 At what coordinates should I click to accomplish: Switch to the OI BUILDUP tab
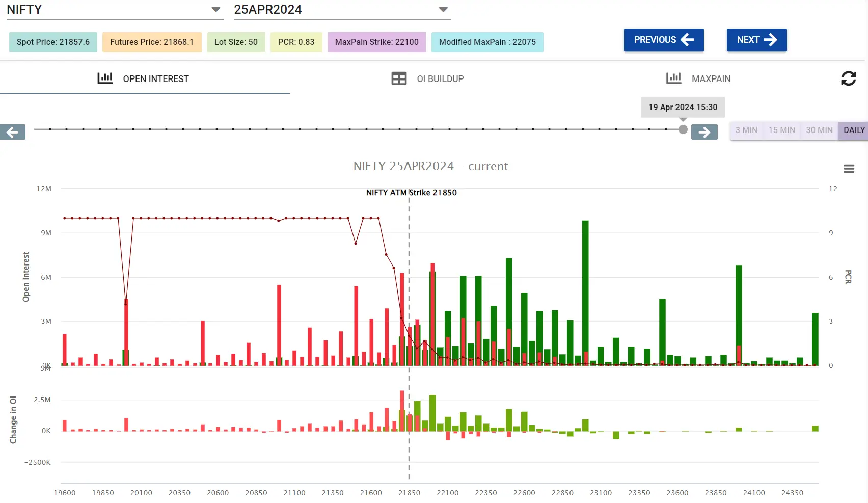point(428,78)
